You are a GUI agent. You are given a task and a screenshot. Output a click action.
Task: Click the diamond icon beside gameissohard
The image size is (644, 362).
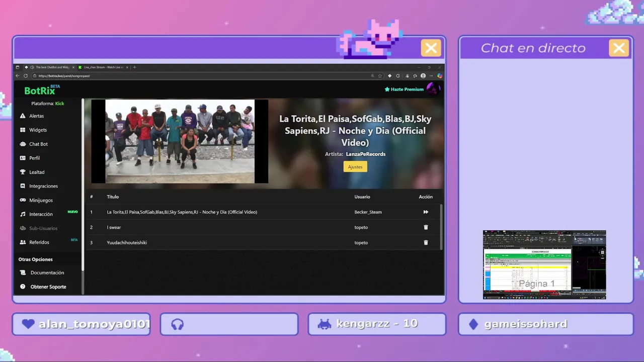(x=473, y=324)
